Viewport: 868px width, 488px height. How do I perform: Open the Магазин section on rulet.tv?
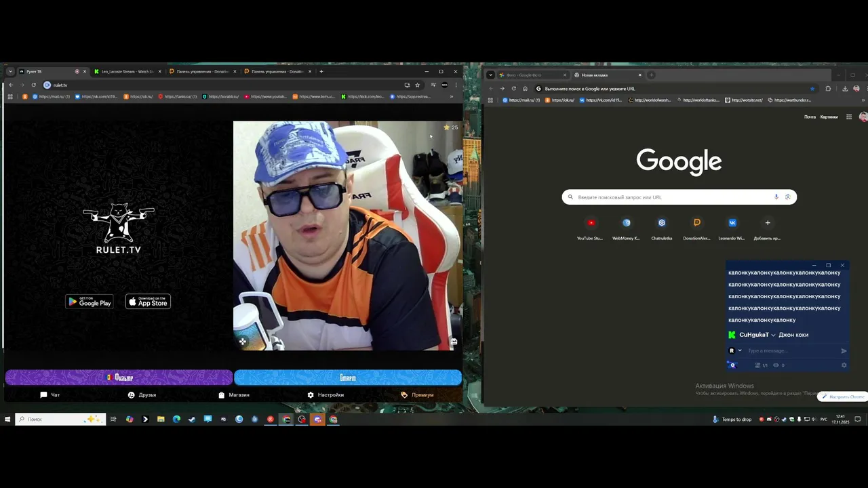click(234, 394)
